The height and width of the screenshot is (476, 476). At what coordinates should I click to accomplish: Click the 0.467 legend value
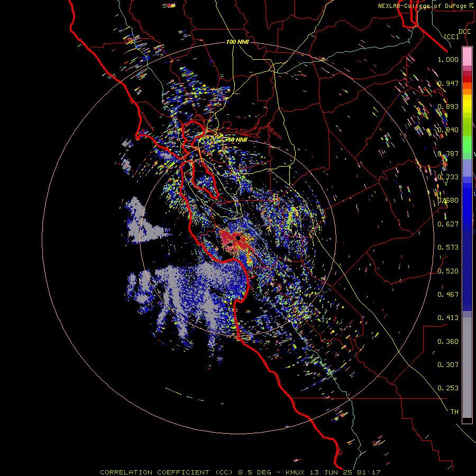[448, 295]
